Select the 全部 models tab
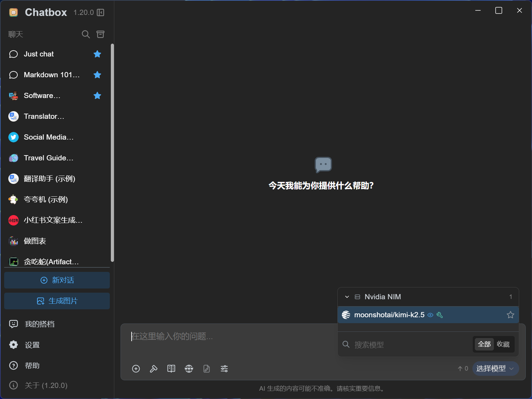 [484, 344]
